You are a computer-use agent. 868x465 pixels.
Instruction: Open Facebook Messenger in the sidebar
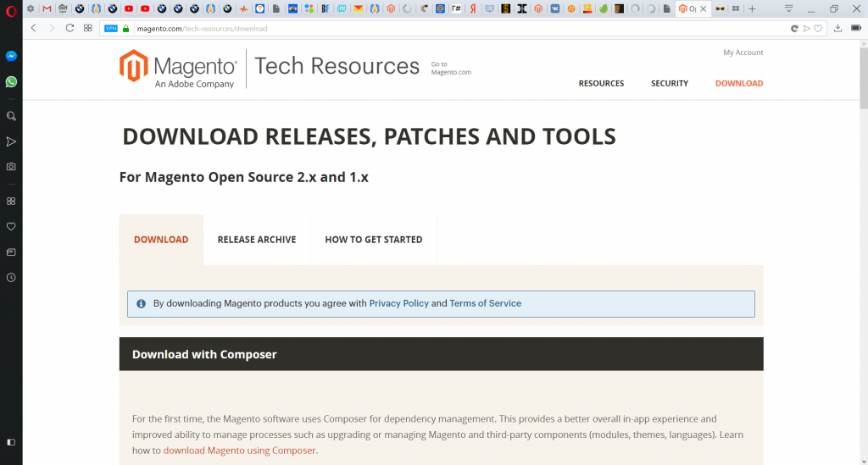click(11, 57)
